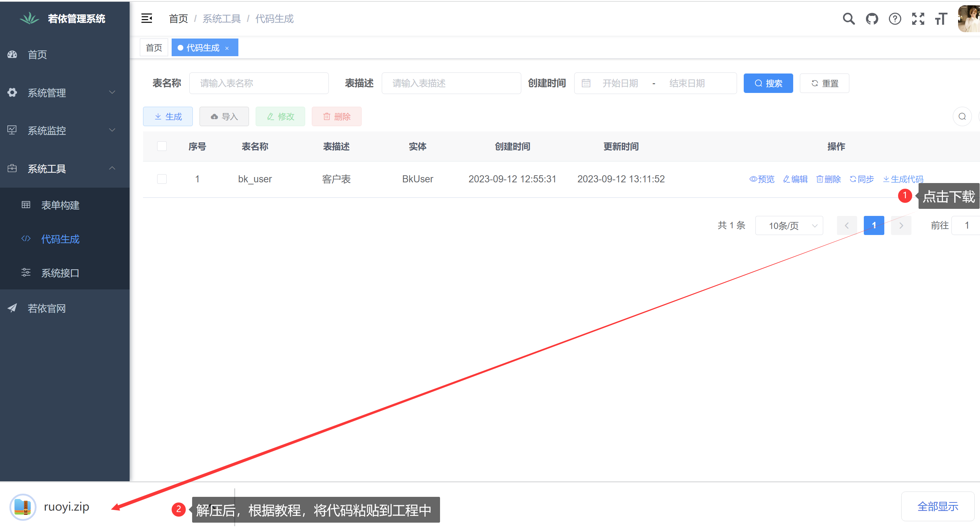Click 首页 in the breadcrumb
The width and height of the screenshot is (980, 529).
tap(178, 19)
